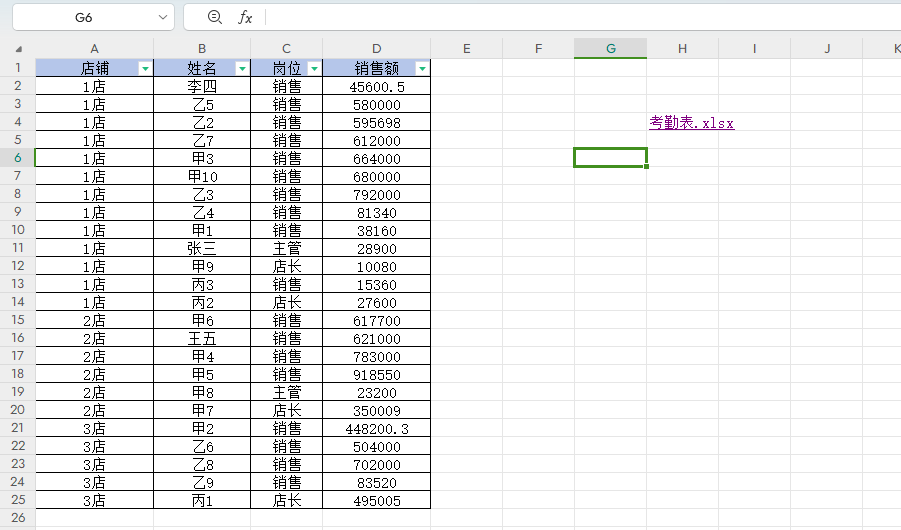Open the 店铺 filter dropdown
This screenshot has height=530, width=901.
tap(145, 68)
